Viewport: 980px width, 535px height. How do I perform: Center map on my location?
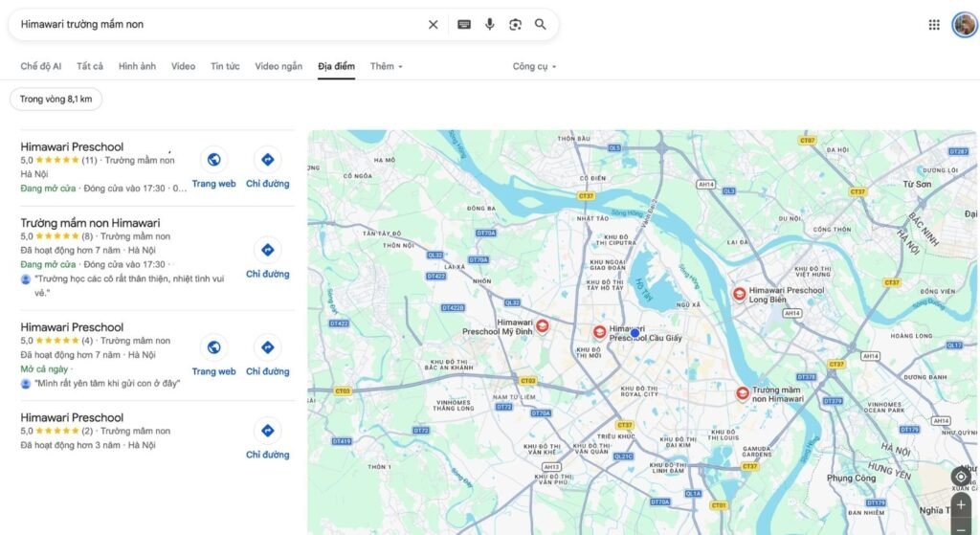961,477
